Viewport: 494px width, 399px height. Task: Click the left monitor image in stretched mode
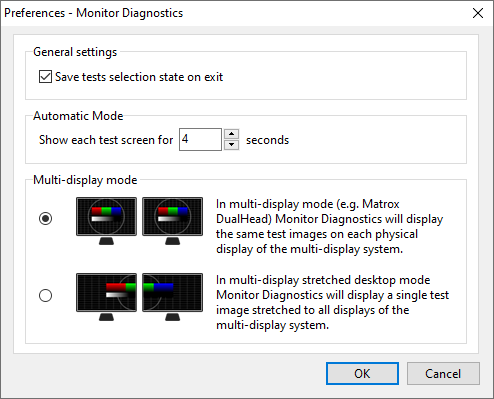(106, 297)
